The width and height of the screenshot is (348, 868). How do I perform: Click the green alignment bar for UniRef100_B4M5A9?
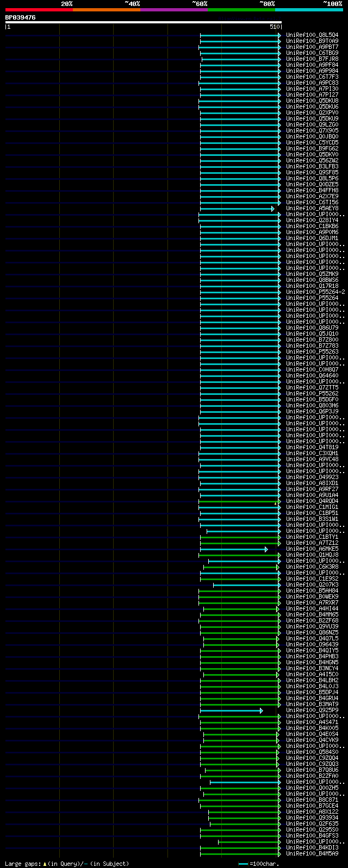(240, 854)
